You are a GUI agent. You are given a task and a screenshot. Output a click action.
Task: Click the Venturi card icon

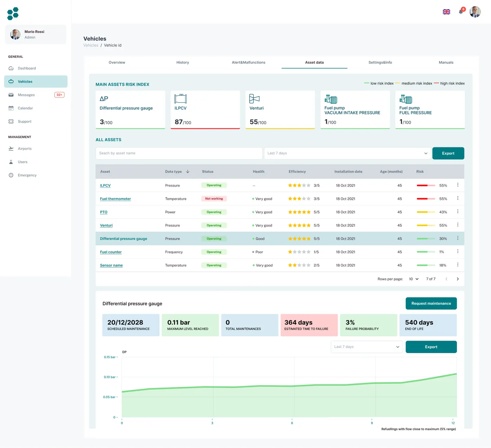tap(255, 99)
